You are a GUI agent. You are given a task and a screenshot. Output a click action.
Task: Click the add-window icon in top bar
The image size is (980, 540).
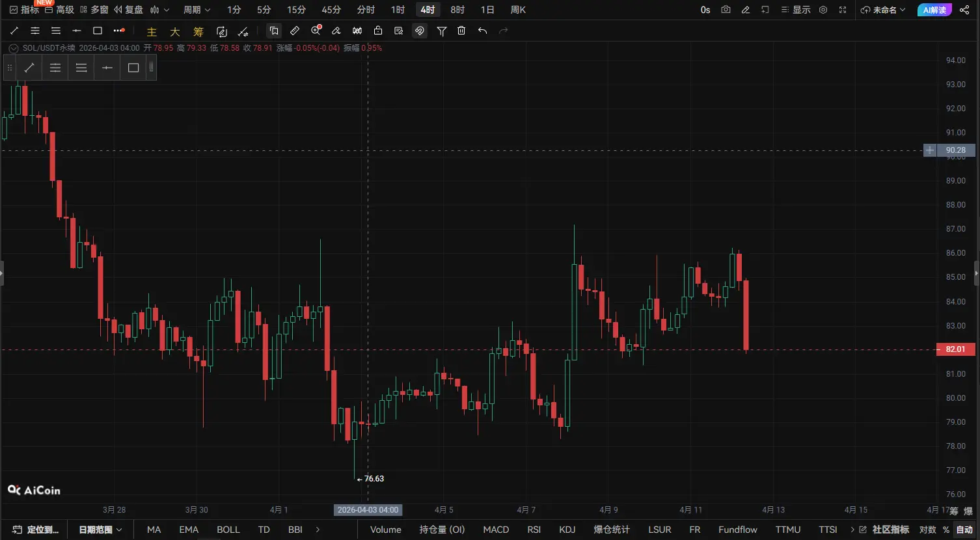(x=765, y=10)
